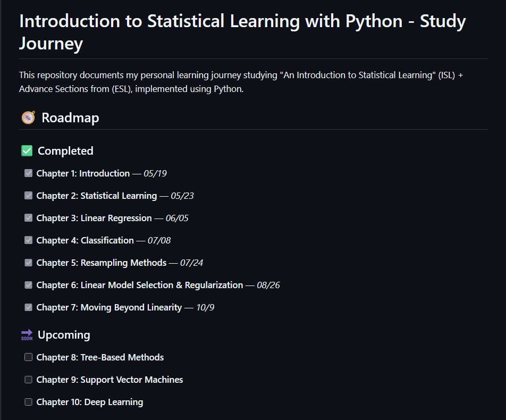Image resolution: width=506 pixels, height=420 pixels.
Task: Click the text 'Chapter 8: Tree-Based Methods'
Action: click(100, 357)
